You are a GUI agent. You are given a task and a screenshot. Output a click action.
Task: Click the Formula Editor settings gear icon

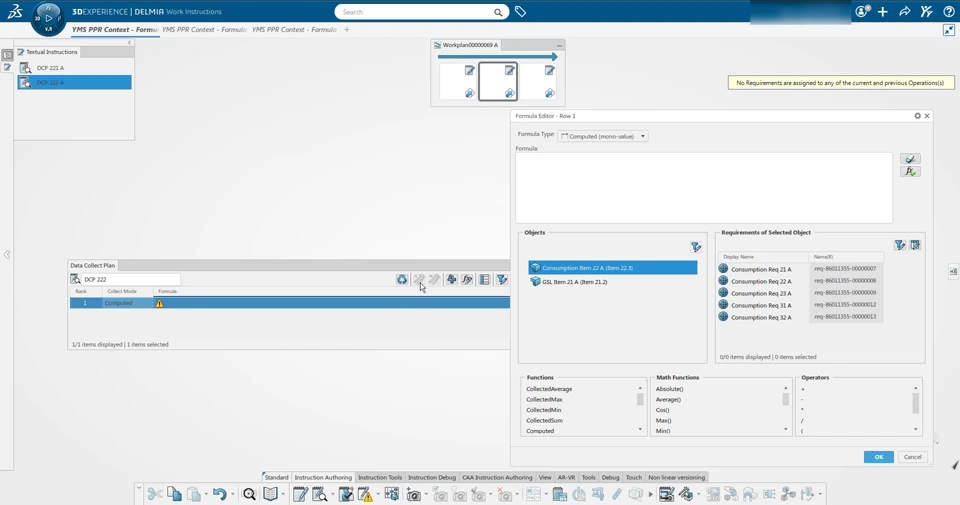(917, 116)
